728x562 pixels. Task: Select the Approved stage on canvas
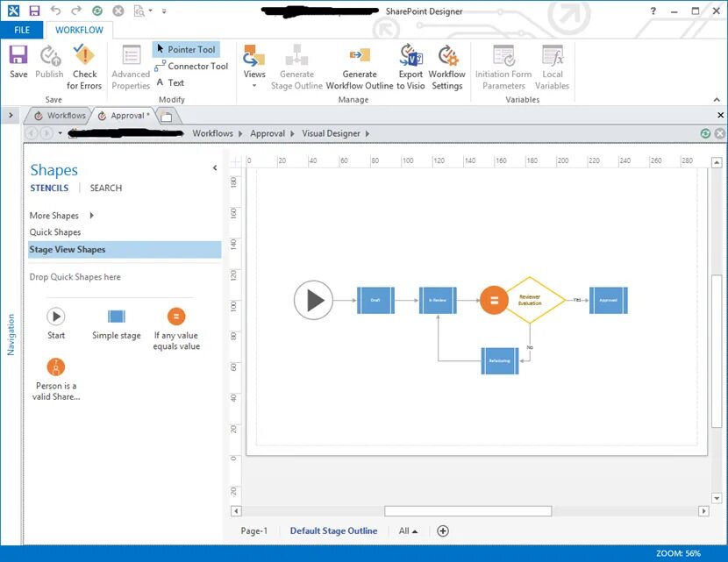608,300
